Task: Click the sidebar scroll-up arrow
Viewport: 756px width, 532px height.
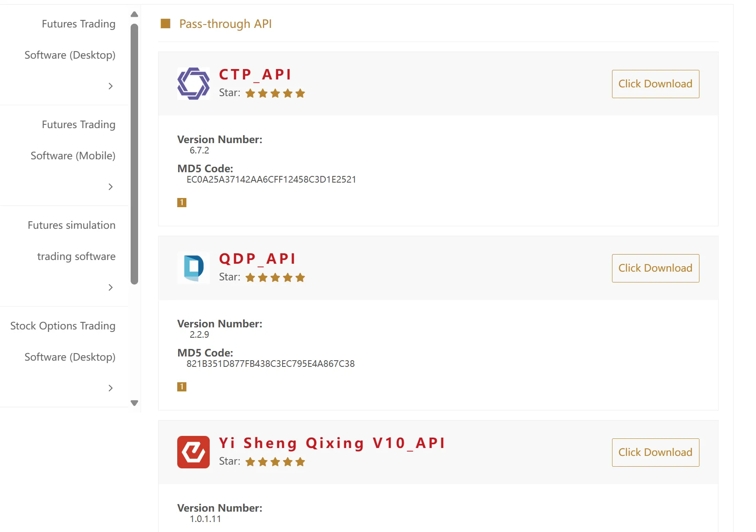Action: (x=134, y=15)
